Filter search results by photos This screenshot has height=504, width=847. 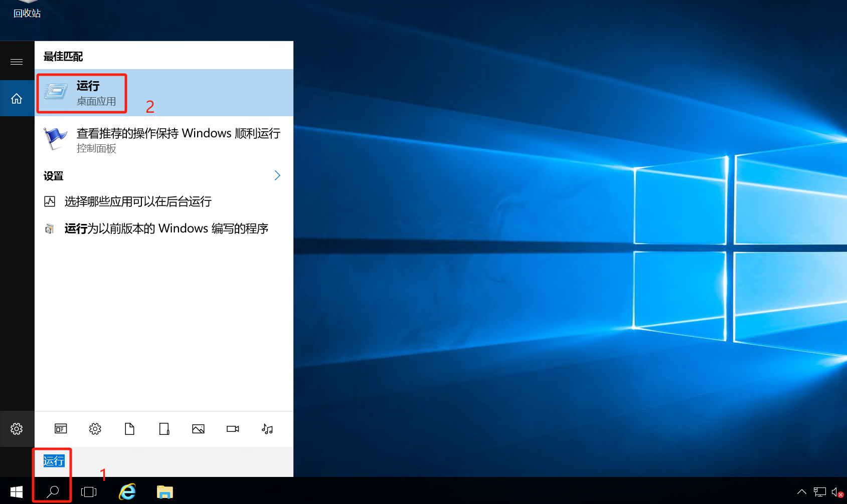coord(198,429)
